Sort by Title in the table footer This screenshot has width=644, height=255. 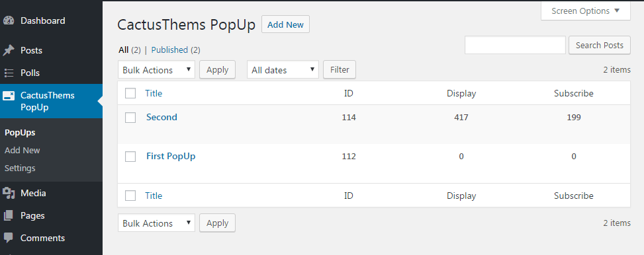coord(154,196)
